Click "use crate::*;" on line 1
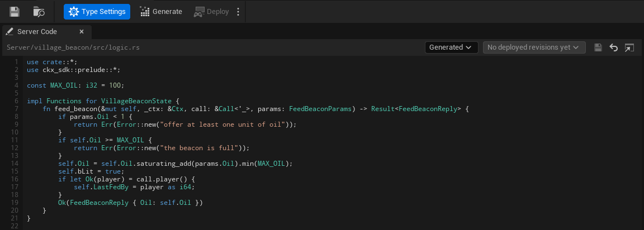 coord(52,62)
